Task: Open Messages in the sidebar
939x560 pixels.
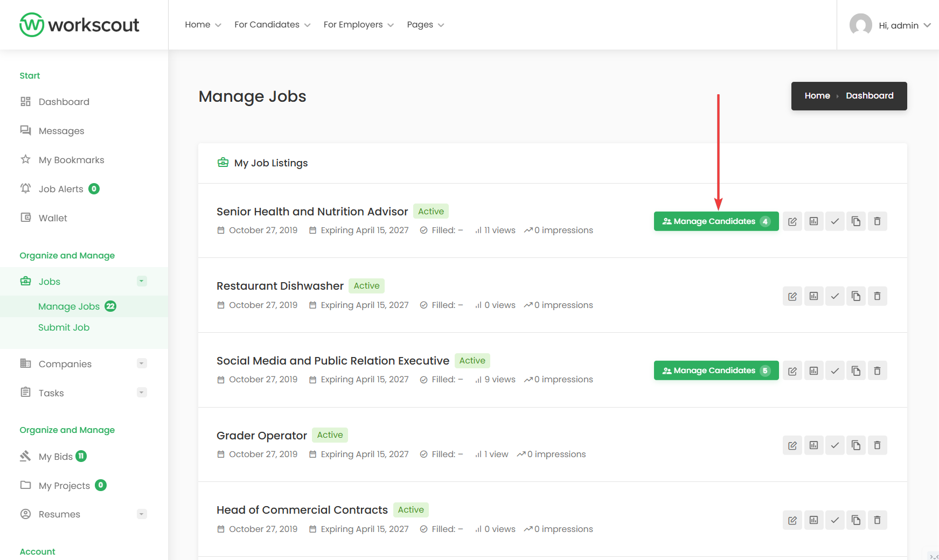Action: click(x=61, y=131)
